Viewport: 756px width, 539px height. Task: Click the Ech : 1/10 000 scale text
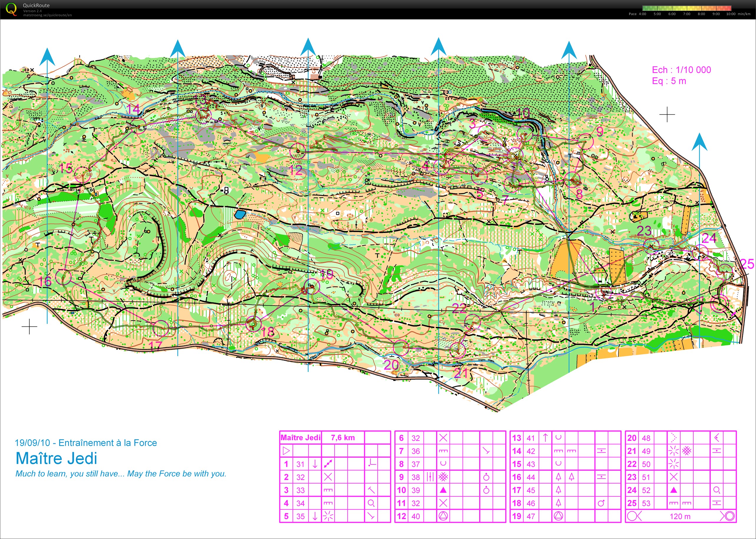(x=681, y=70)
